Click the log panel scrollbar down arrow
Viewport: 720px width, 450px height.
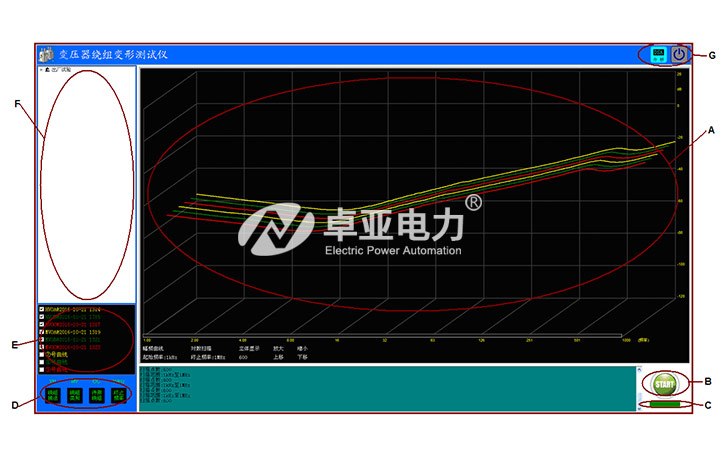(639, 408)
